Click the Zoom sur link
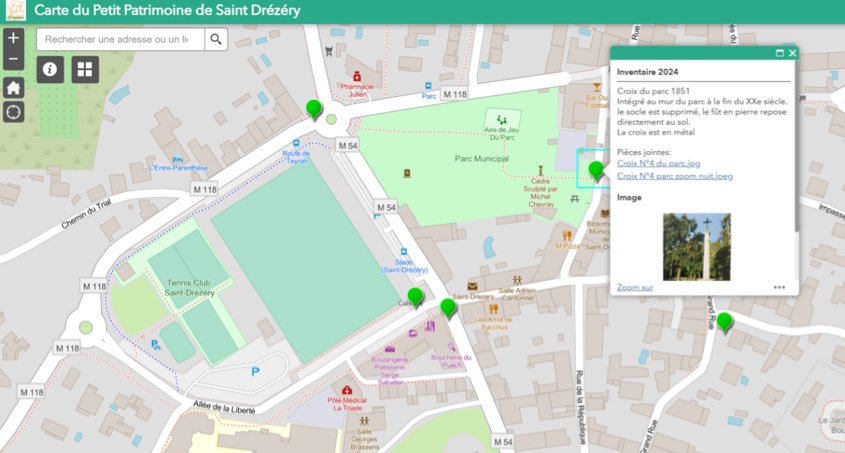845x453 pixels. tap(635, 287)
